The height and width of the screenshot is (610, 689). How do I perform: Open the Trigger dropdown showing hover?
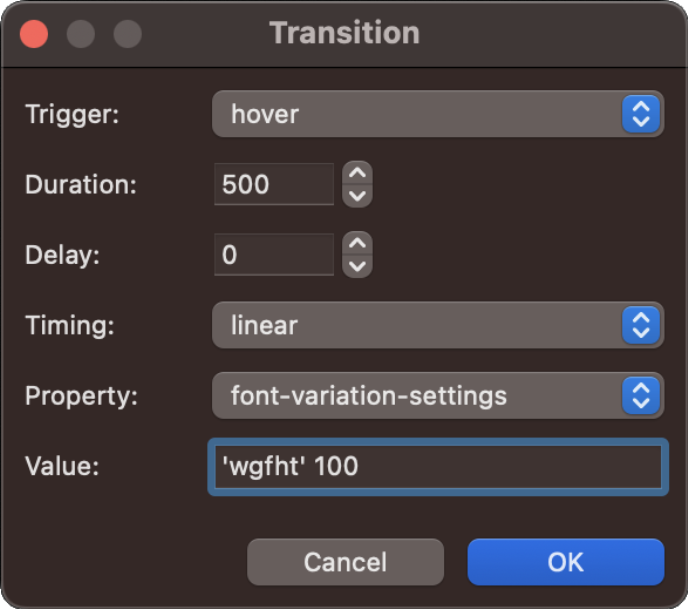(420, 115)
